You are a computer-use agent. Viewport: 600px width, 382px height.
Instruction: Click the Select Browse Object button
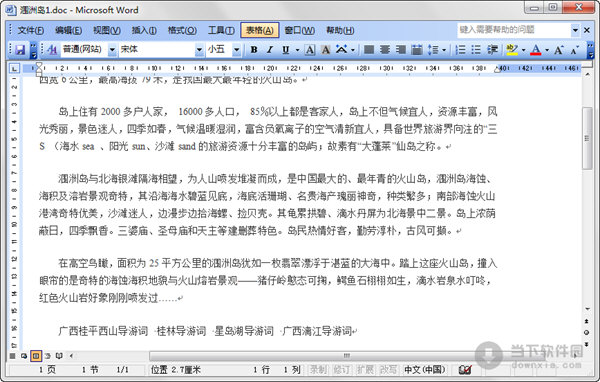click(x=587, y=333)
